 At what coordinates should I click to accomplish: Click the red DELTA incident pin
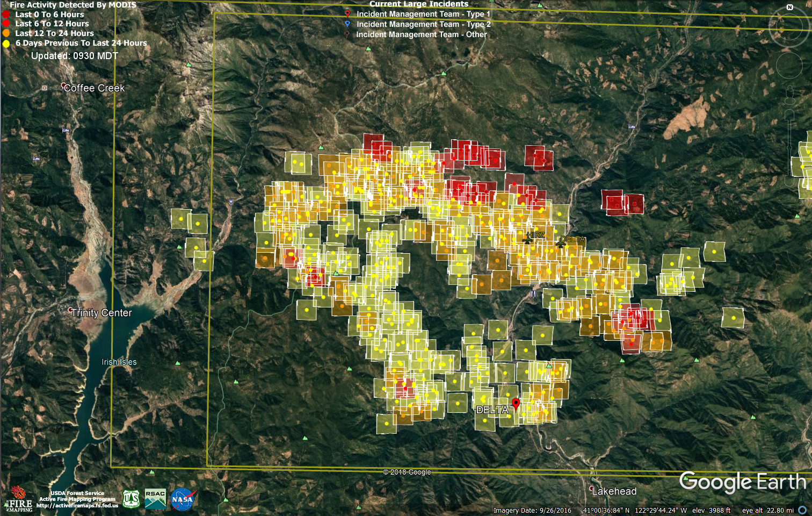516,403
